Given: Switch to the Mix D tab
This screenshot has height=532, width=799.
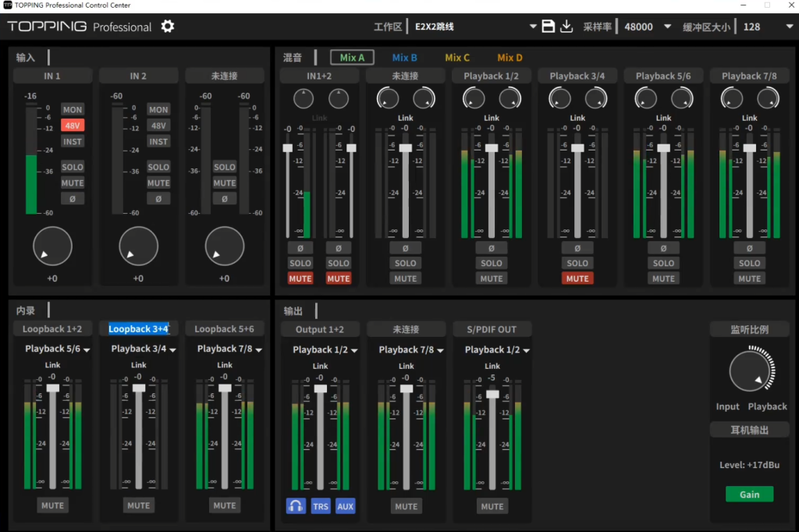Looking at the screenshot, I should click(x=510, y=58).
